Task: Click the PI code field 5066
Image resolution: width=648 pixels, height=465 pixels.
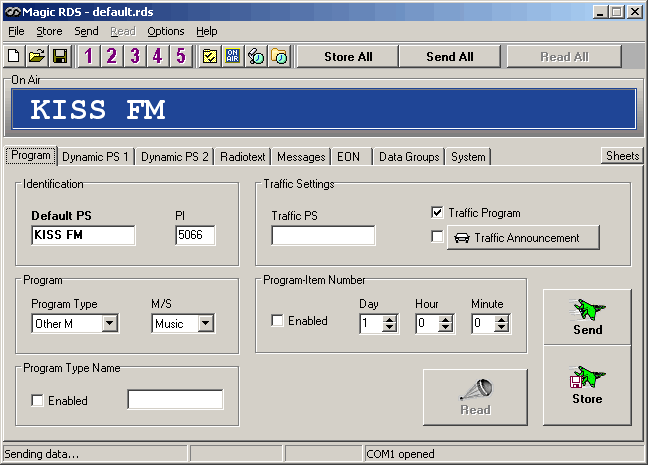Action: [195, 235]
